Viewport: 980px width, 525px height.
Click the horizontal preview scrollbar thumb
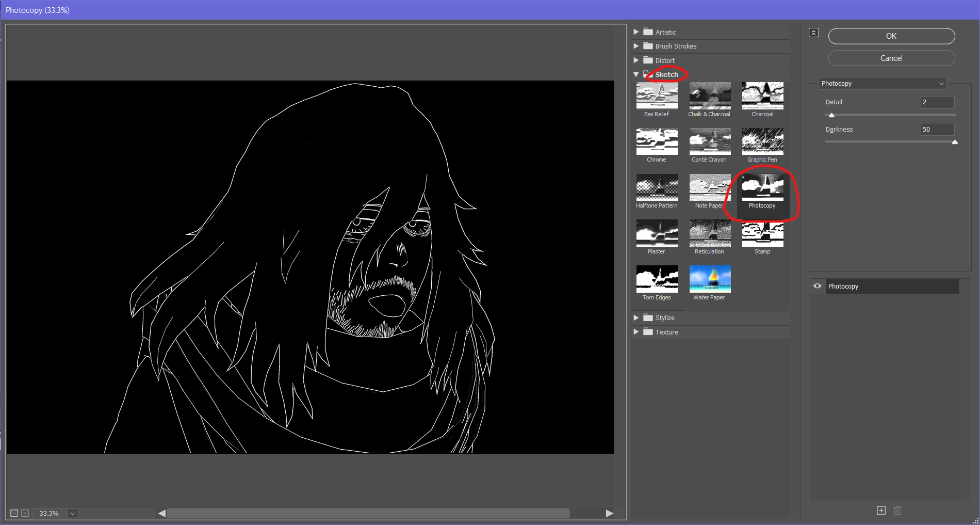pos(368,513)
